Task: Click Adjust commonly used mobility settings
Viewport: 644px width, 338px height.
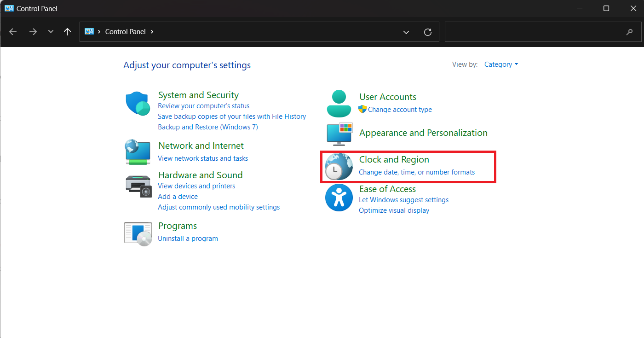Action: pyautogui.click(x=218, y=207)
